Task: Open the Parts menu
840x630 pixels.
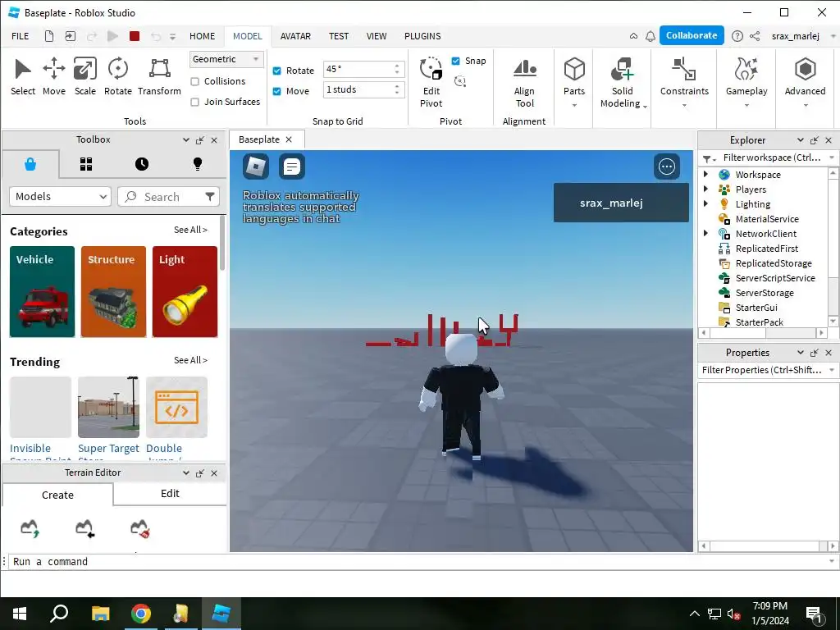Action: (574, 82)
